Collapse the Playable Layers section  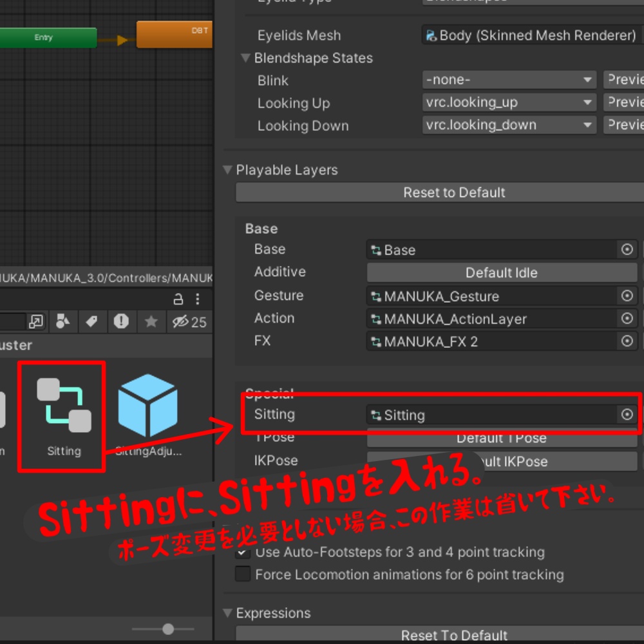click(x=227, y=169)
